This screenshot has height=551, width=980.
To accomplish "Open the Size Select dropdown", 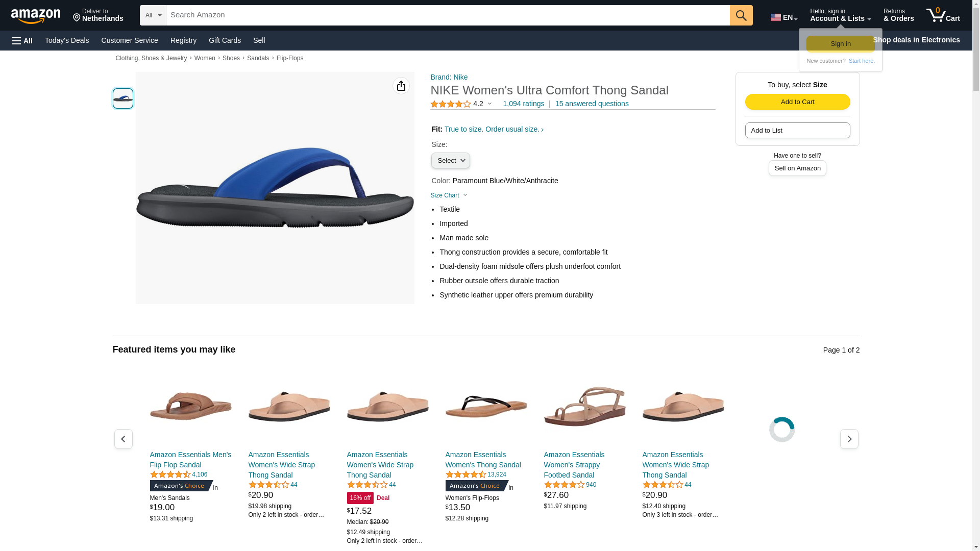I will 450,161.
